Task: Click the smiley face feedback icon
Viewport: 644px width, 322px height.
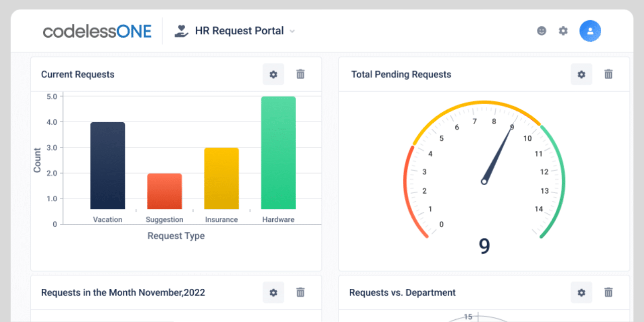Action: (541, 31)
